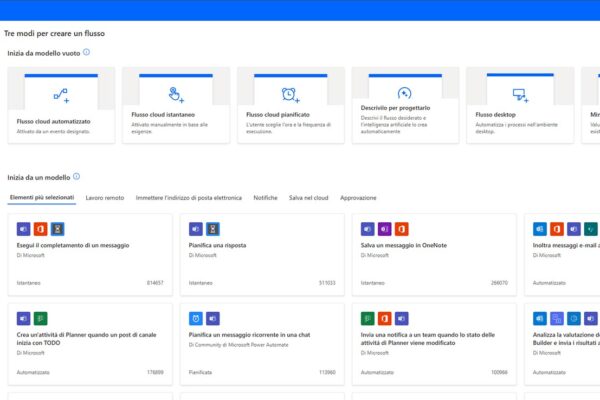This screenshot has height=400, width=600.
Task: Create a Flusso desktop
Action: [x=520, y=105]
